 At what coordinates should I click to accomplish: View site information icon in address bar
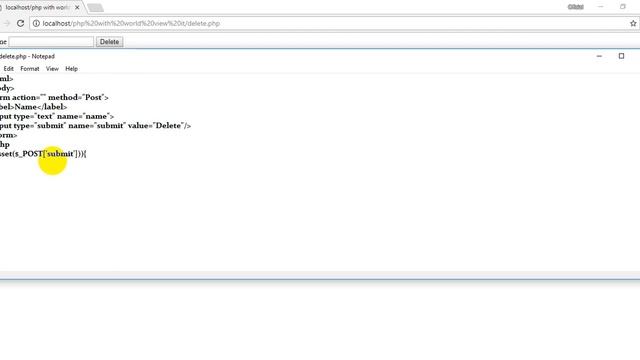[x=36, y=23]
